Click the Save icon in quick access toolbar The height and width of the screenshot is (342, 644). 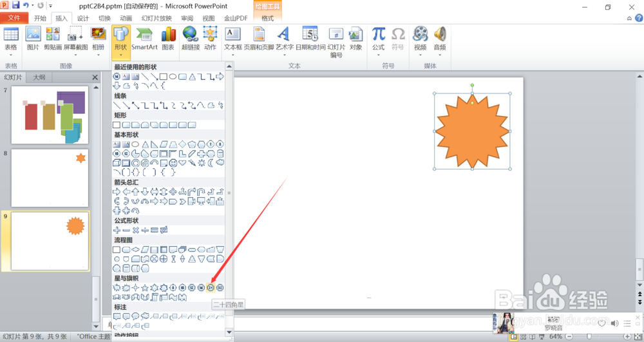tap(15, 5)
